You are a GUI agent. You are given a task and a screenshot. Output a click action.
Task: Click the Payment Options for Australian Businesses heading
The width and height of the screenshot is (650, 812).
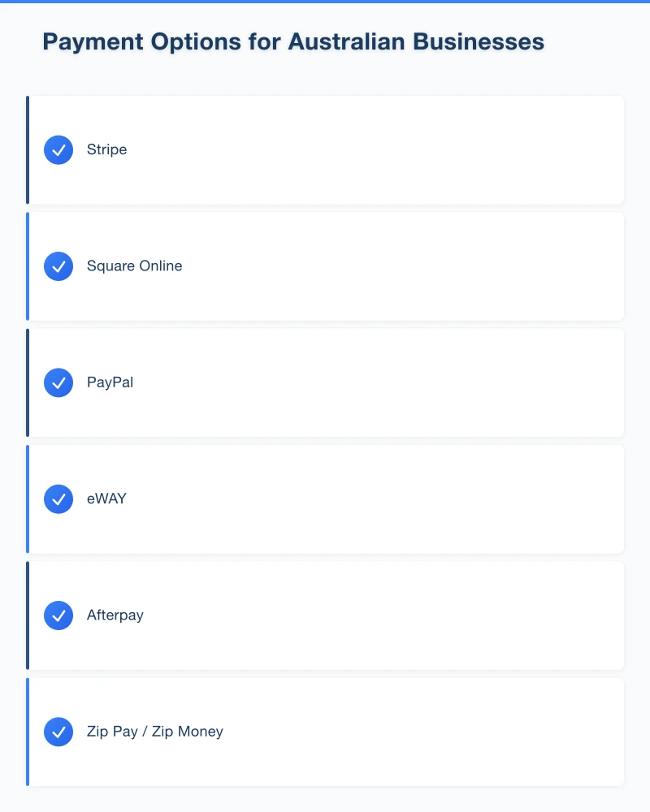pos(293,42)
